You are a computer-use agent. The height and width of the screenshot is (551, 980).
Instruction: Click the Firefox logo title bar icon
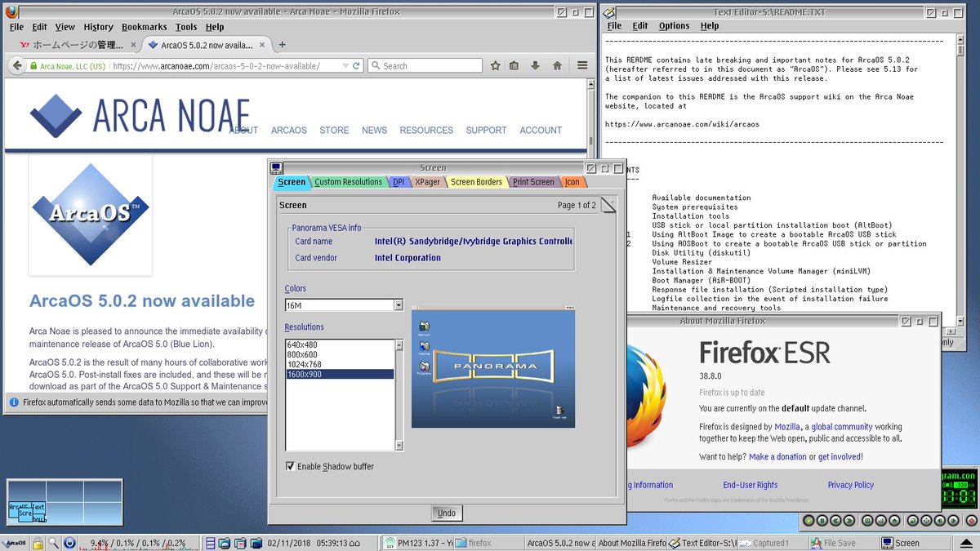(11, 11)
